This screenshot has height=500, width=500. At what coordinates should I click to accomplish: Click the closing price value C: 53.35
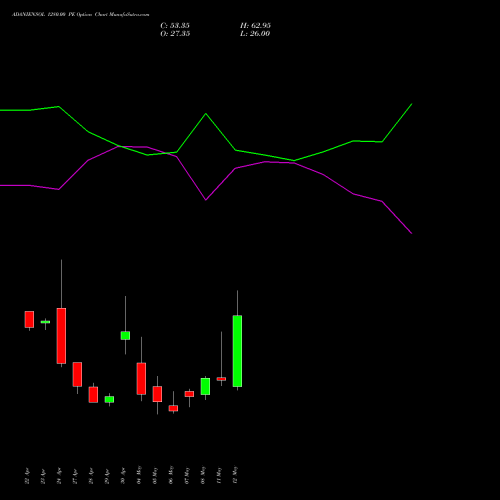tap(175, 26)
